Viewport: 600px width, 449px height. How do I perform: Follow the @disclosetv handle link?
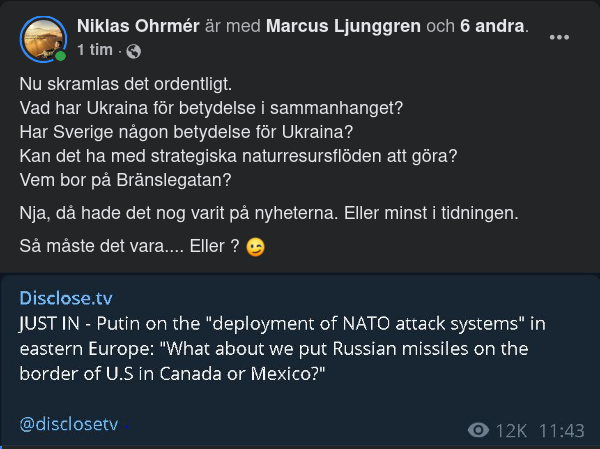[68, 423]
